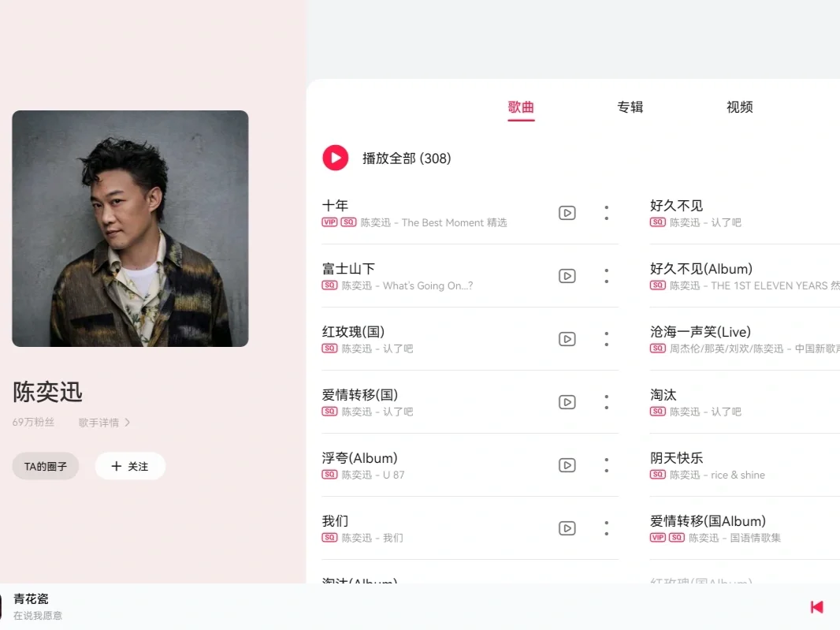The height and width of the screenshot is (630, 840).
Task: Expand the three-dot menu for 浮夸(Album)
Action: point(607,465)
